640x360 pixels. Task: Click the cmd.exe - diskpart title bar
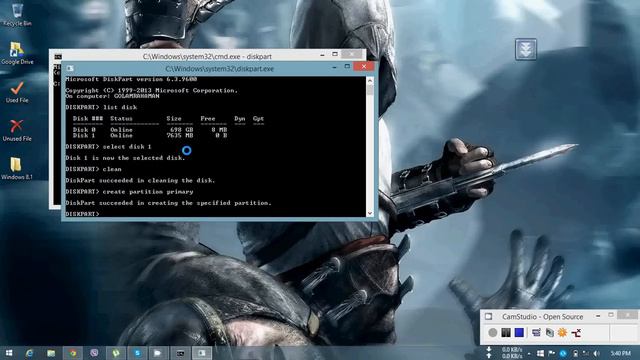207,56
